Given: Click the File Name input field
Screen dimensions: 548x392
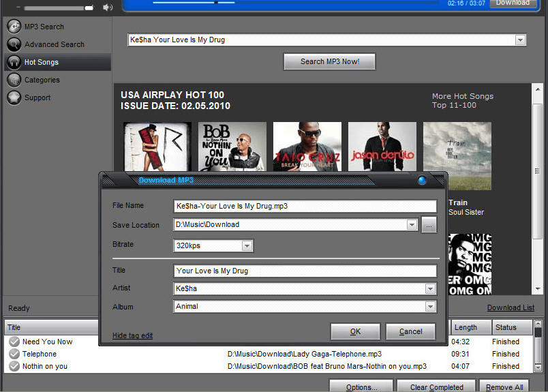Looking at the screenshot, I should [305, 206].
